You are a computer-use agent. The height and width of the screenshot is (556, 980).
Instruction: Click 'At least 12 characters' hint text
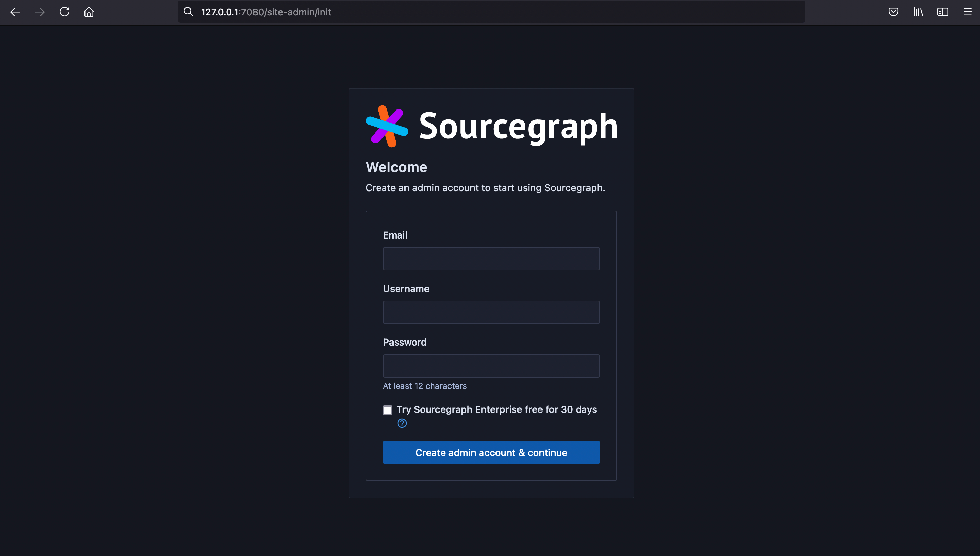point(425,386)
